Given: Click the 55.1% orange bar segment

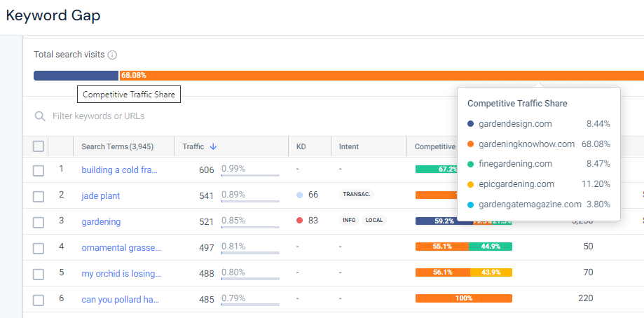Looking at the screenshot, I should [442, 247].
